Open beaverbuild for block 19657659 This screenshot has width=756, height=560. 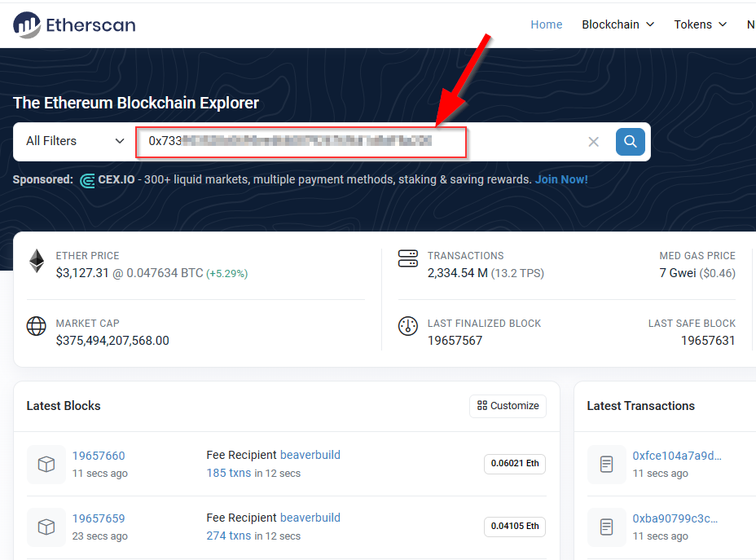(310, 518)
